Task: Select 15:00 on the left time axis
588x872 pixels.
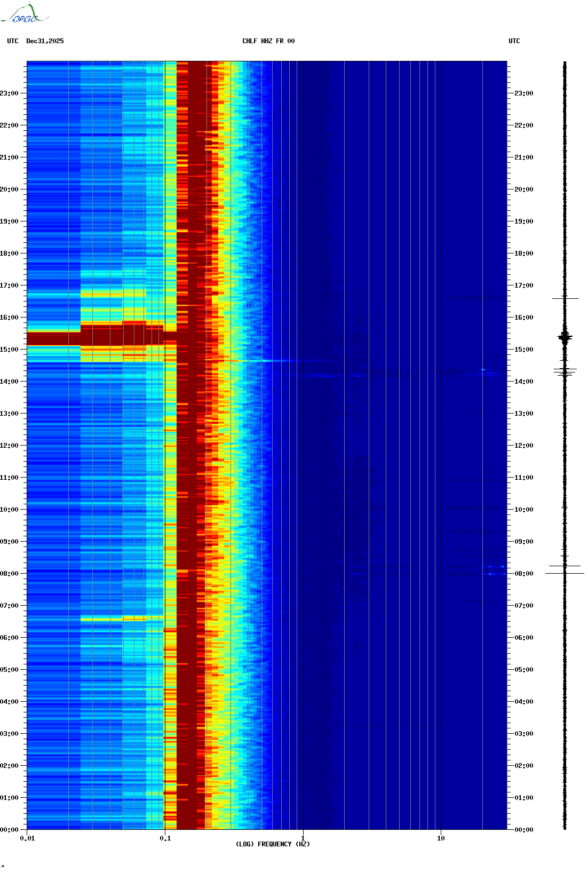Action: pyautogui.click(x=9, y=350)
